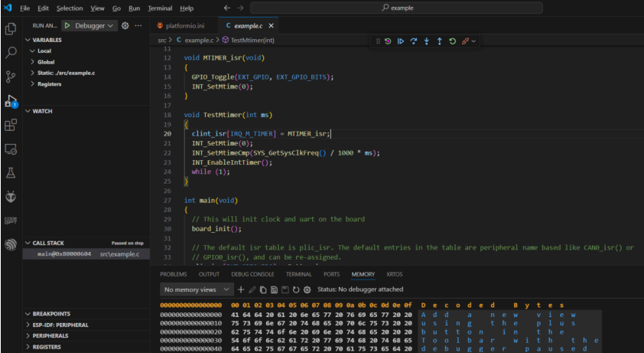Open the Selection menu
The image size is (644, 353).
(x=70, y=8)
